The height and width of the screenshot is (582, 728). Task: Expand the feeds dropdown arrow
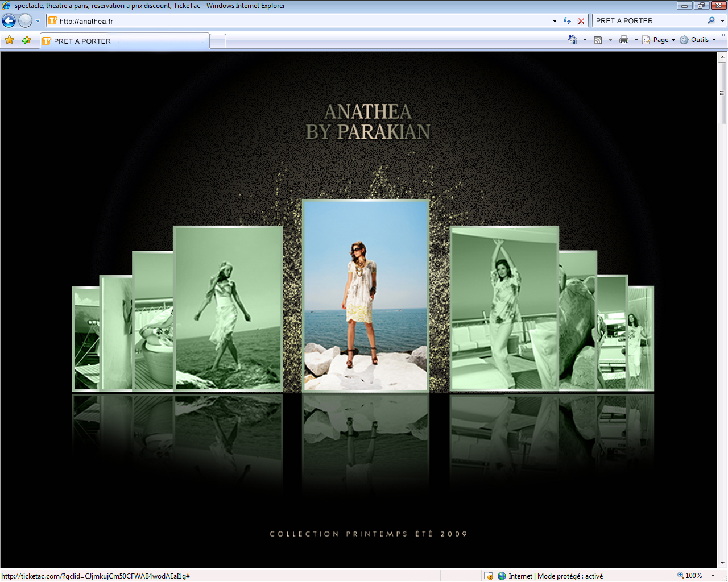click(610, 40)
